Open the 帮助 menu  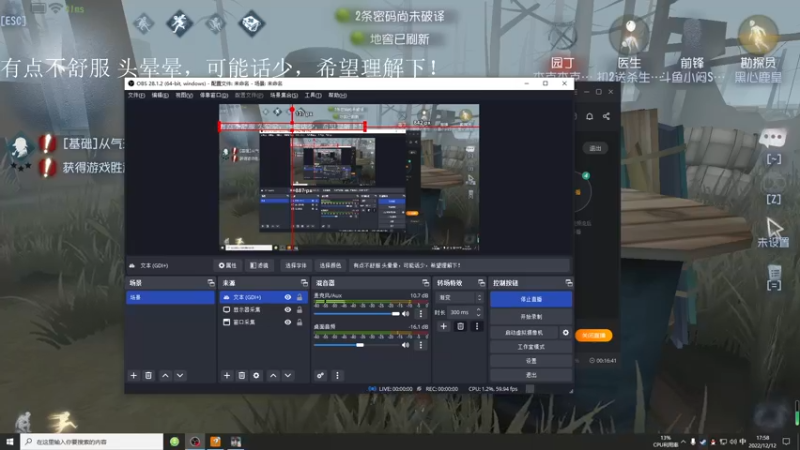pos(337,95)
